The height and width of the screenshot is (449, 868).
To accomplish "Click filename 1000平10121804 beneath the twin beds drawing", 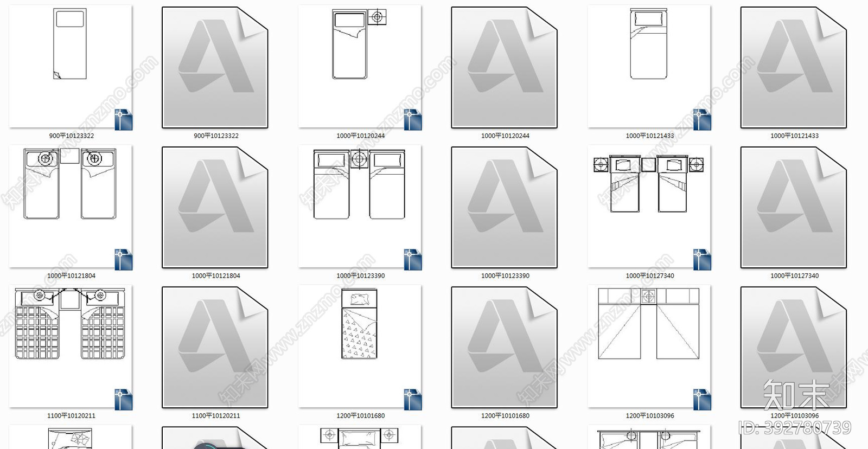I will tap(71, 275).
